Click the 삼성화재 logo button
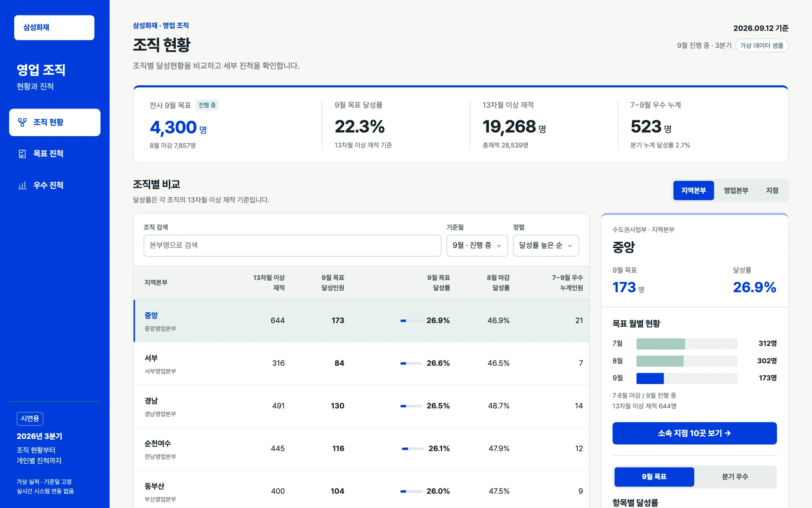Viewport: 812px width, 508px height. coord(54,28)
